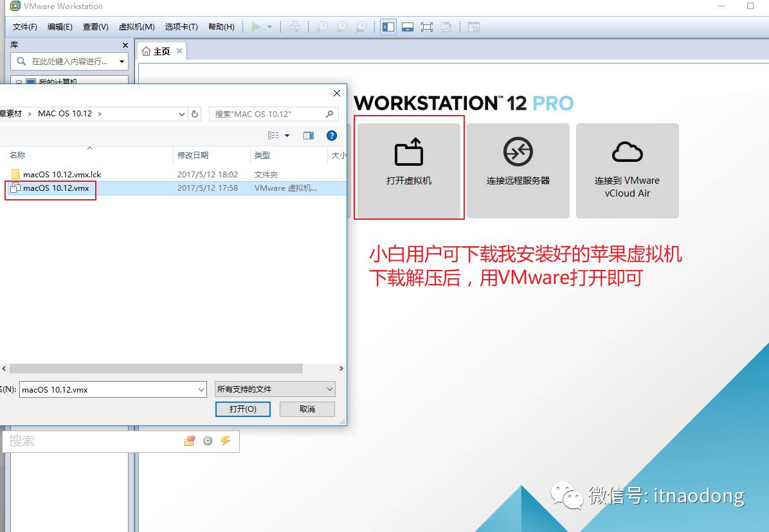This screenshot has height=532, width=769.
Task: Open the address bar history dropdown
Action: coord(181,114)
